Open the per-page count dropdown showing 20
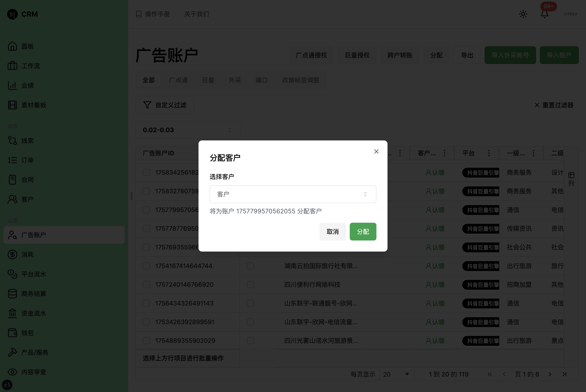Screen dimensions: 586x392 click(x=396, y=374)
